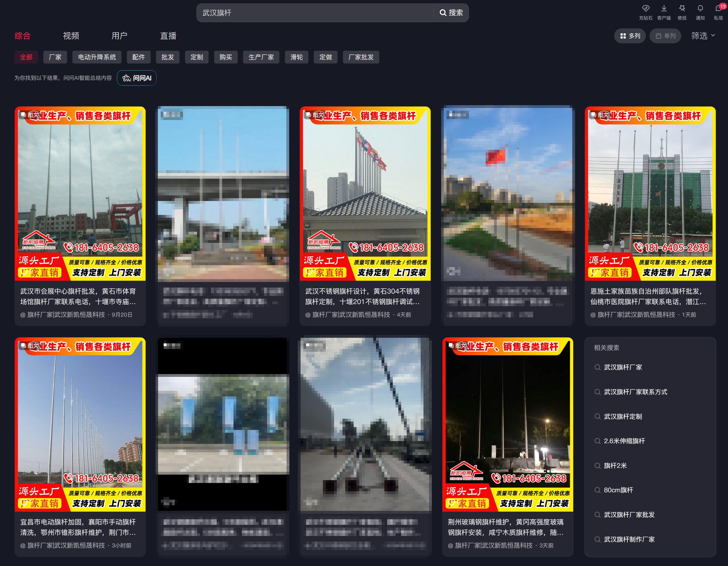Open 私信 private messages icon

pyautogui.click(x=718, y=9)
